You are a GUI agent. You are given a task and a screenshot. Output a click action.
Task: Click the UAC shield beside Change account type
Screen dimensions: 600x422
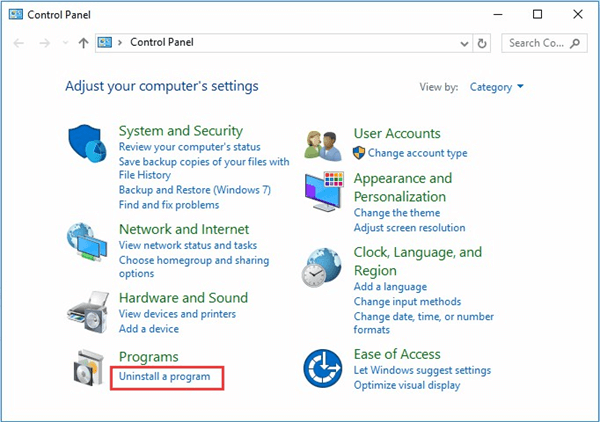coord(359,153)
